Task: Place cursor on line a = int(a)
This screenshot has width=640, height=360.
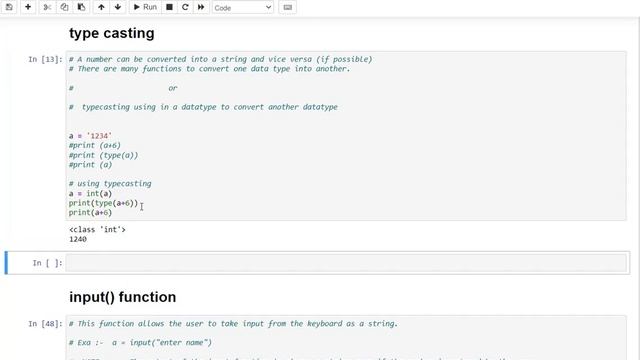Action: pyautogui.click(x=90, y=193)
